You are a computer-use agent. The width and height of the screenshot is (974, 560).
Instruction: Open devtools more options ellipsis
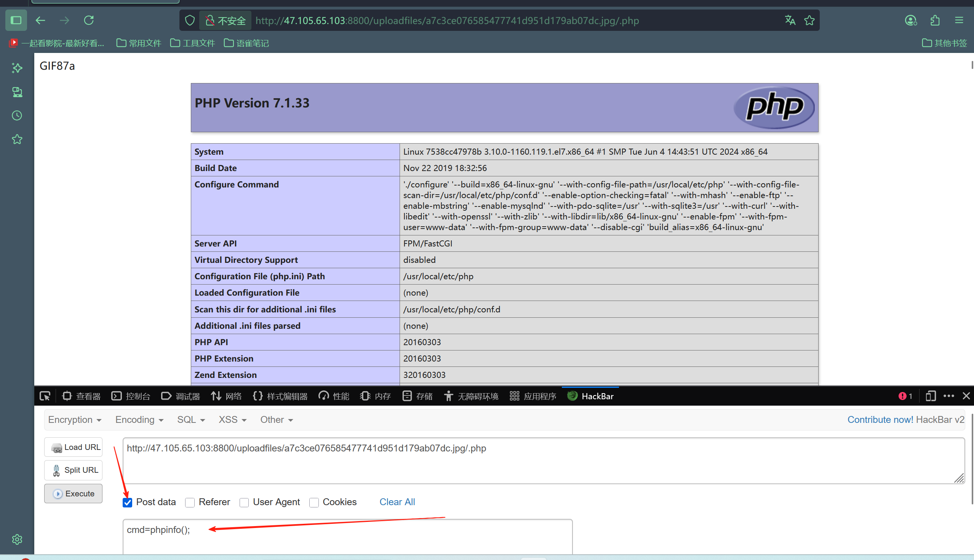click(x=948, y=396)
